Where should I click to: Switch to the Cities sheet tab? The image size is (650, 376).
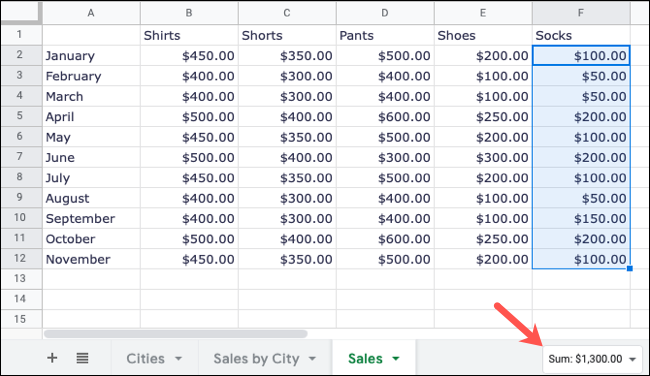tap(146, 359)
